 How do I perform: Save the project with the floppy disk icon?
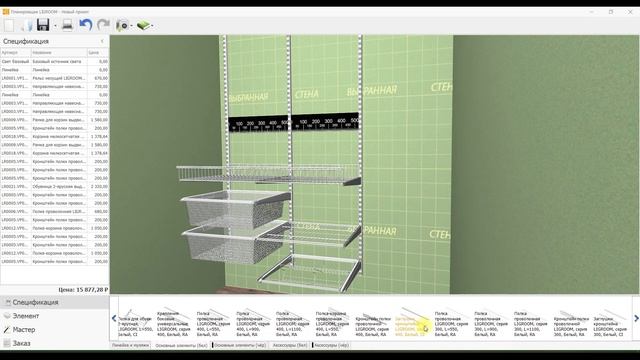43,25
